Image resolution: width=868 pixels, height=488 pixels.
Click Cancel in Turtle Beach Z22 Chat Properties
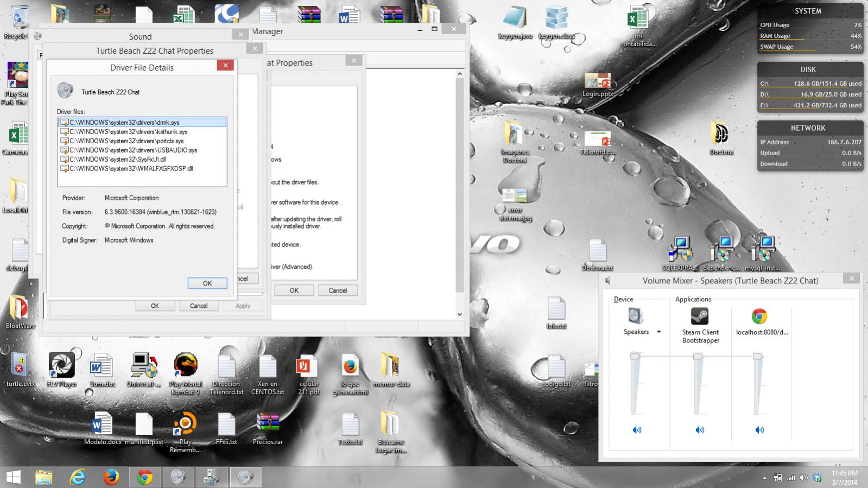coord(199,306)
